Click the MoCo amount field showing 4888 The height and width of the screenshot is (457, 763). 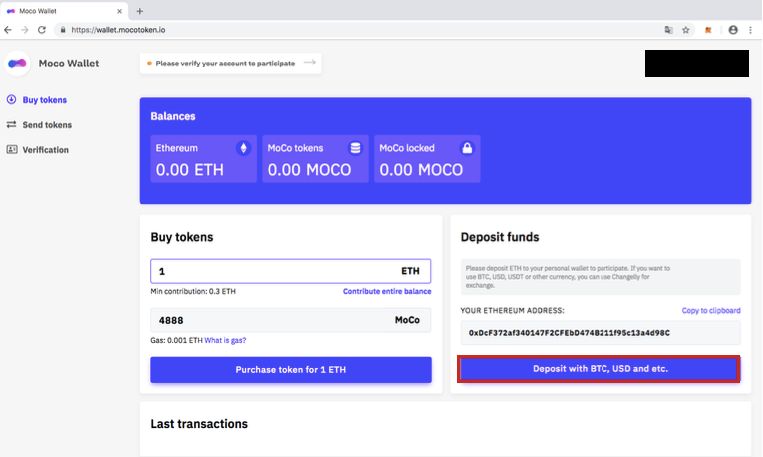[x=291, y=320]
